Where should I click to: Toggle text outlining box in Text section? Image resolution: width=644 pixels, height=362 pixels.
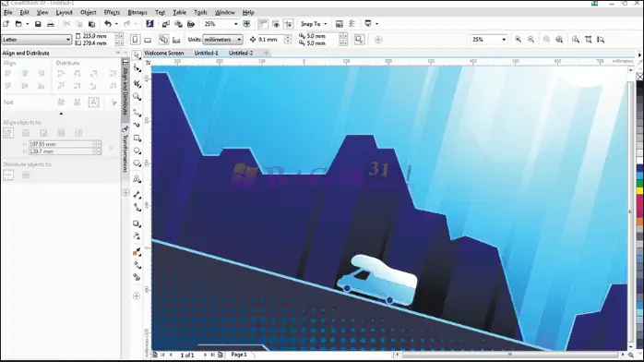click(93, 102)
